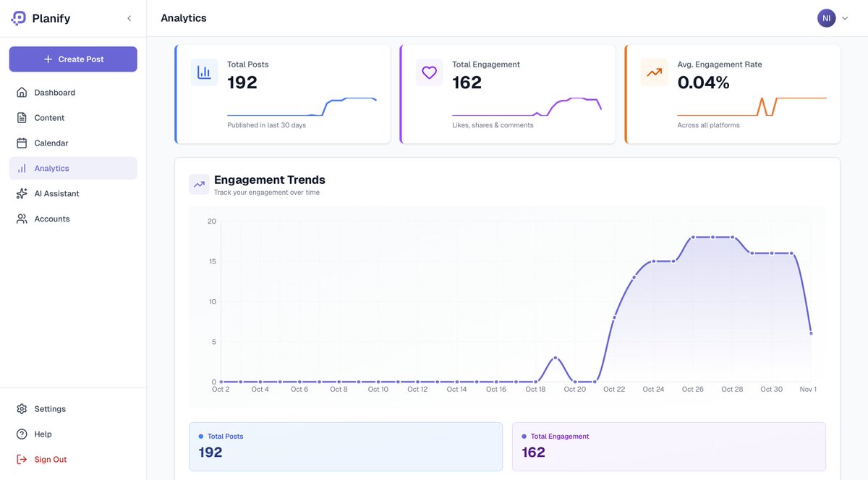Toggle the Total Engagement legend indicator
The height and width of the screenshot is (480, 868).
[524, 436]
